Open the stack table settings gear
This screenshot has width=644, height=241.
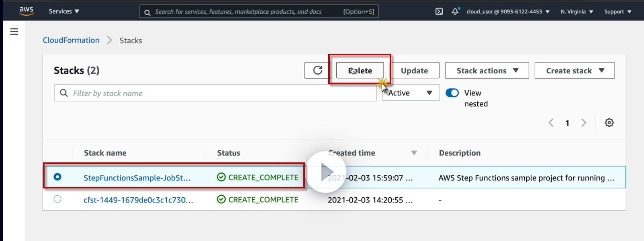tap(609, 123)
